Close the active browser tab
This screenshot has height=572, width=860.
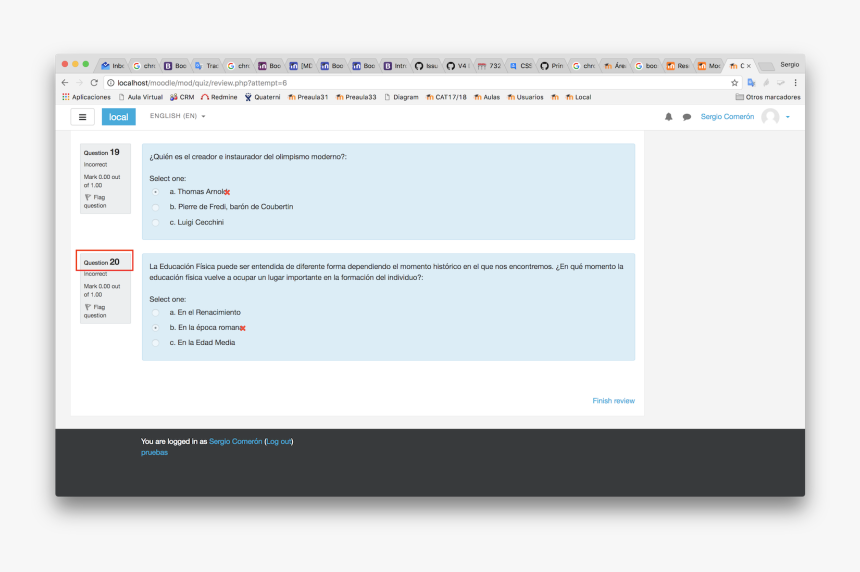point(749,66)
